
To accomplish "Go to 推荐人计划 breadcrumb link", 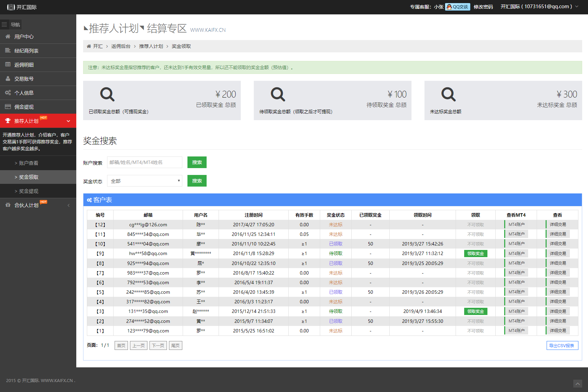I will pos(151,46).
